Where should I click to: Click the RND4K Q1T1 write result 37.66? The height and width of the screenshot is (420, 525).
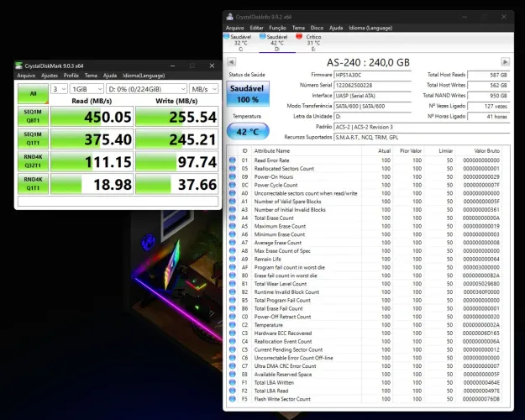(x=176, y=184)
